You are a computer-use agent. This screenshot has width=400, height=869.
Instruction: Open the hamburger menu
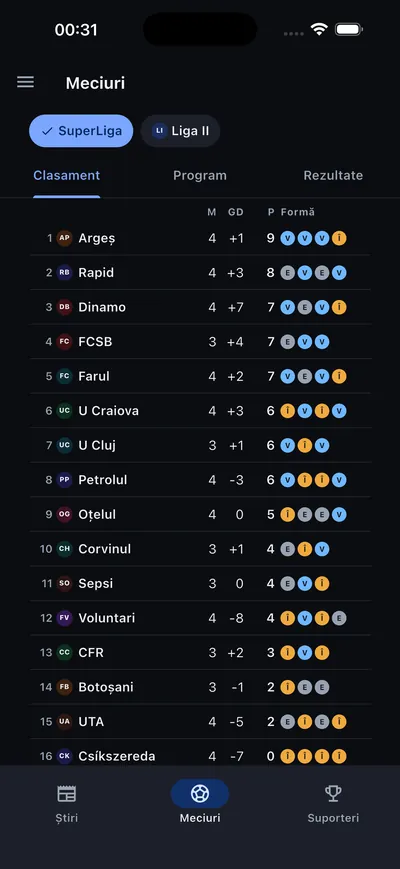[x=25, y=83]
